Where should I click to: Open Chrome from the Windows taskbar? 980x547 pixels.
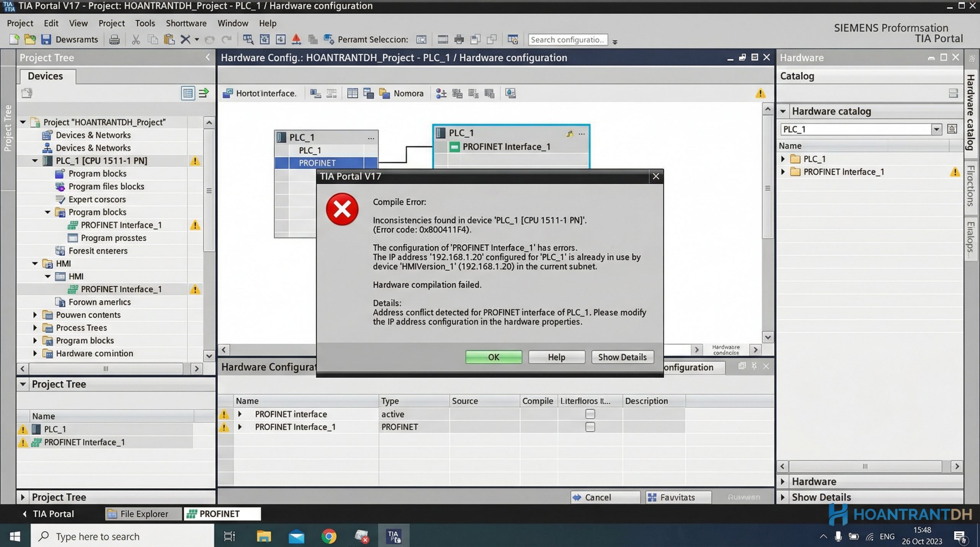click(329, 536)
